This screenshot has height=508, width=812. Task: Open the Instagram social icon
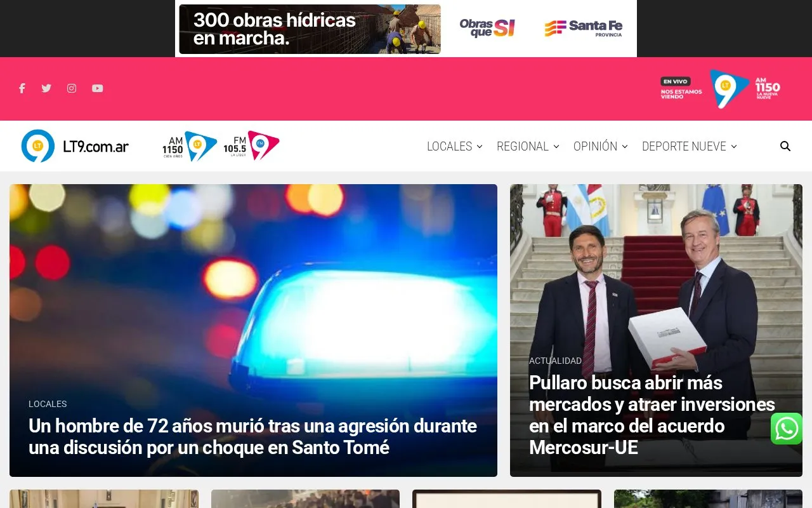pos(72,88)
